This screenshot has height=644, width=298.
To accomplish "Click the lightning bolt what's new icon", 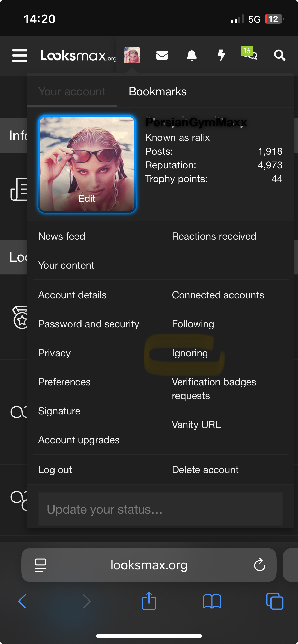I will [x=221, y=55].
